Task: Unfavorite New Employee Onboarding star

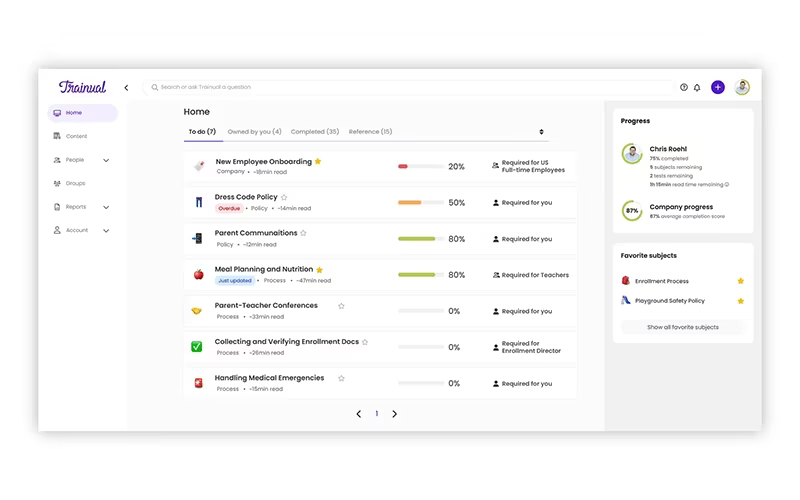Action: coord(318,161)
